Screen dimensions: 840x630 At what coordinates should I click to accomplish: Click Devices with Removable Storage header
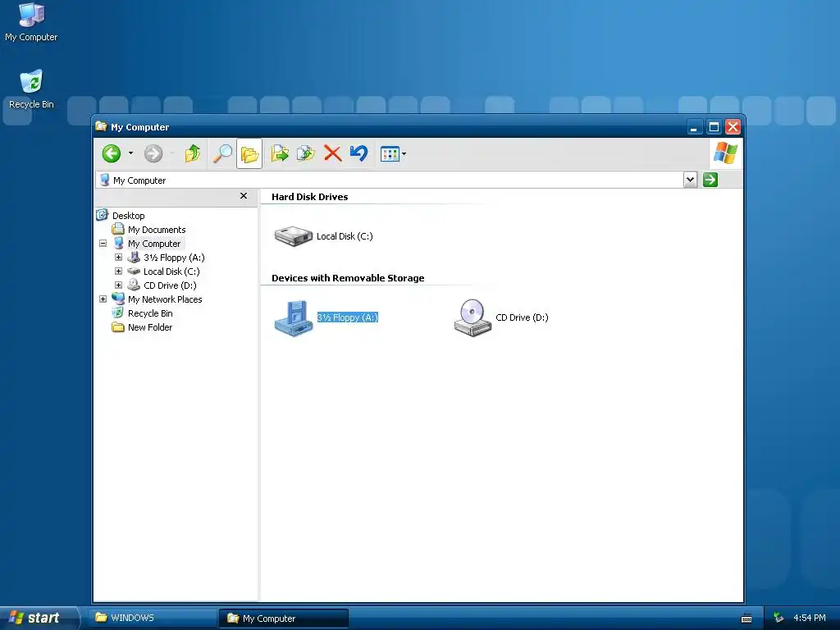click(348, 278)
